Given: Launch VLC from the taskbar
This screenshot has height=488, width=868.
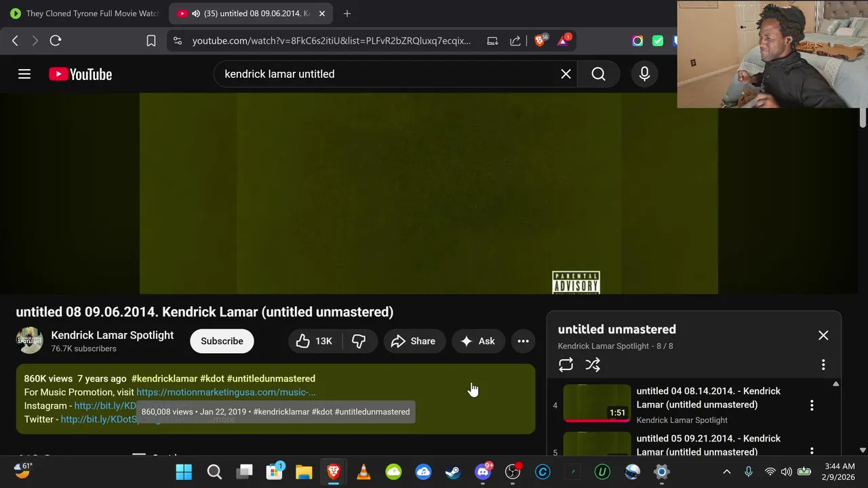Looking at the screenshot, I should [363, 472].
